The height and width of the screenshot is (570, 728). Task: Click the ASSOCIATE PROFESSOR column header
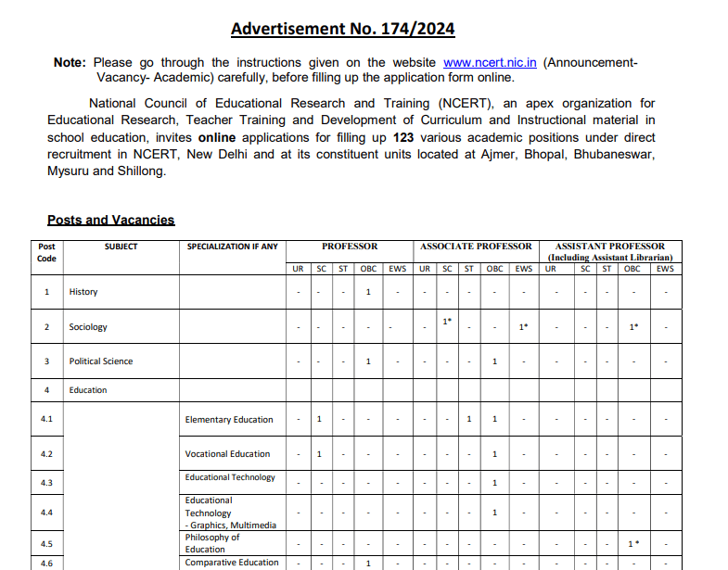click(x=476, y=247)
